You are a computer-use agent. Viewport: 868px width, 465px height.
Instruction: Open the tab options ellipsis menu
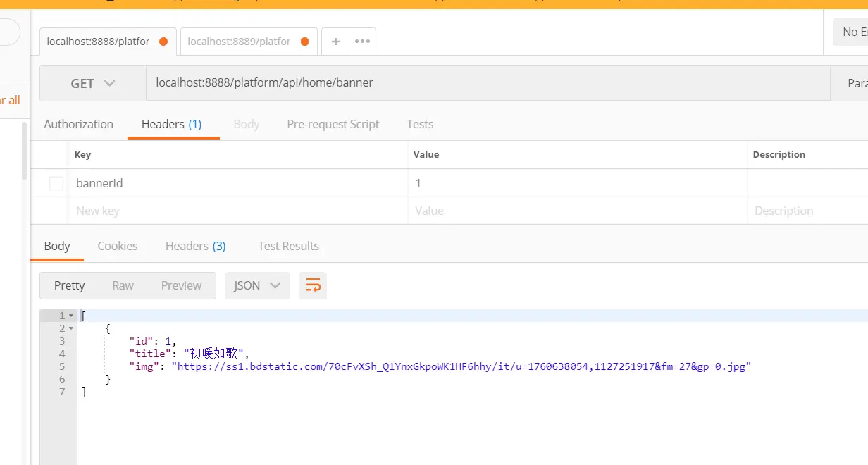(362, 42)
